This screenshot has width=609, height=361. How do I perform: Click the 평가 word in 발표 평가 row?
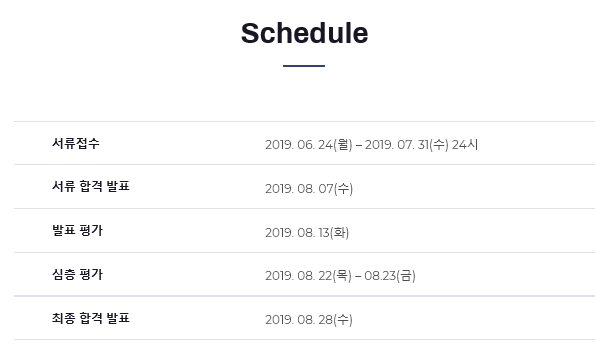click(x=91, y=230)
